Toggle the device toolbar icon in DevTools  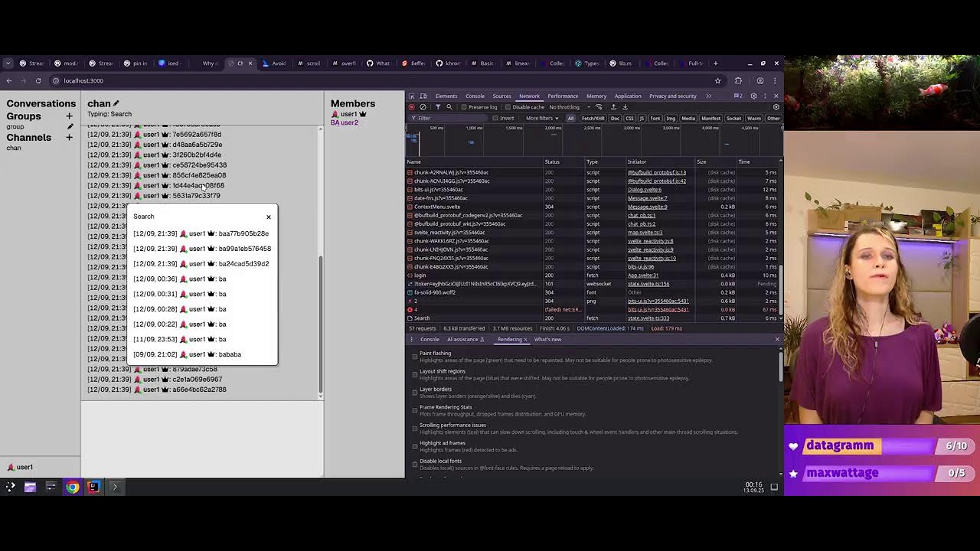(x=423, y=96)
